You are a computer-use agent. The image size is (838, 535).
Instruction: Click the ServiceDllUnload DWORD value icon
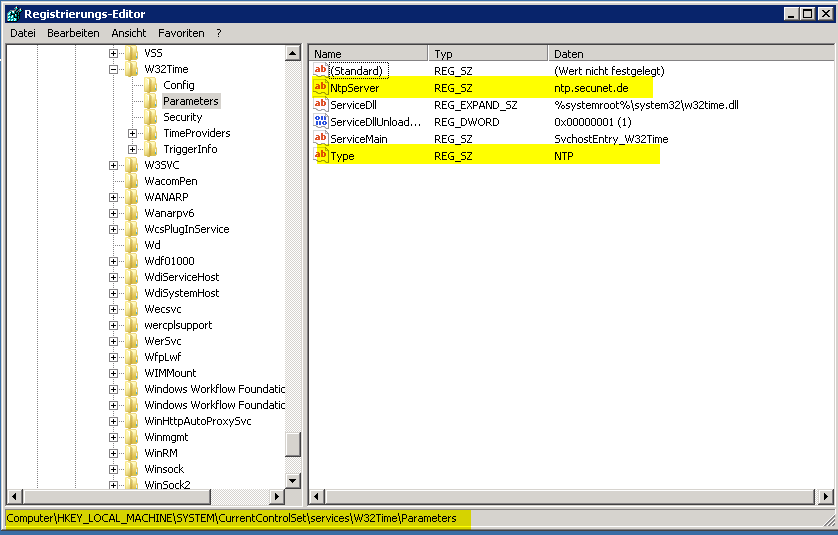point(321,122)
